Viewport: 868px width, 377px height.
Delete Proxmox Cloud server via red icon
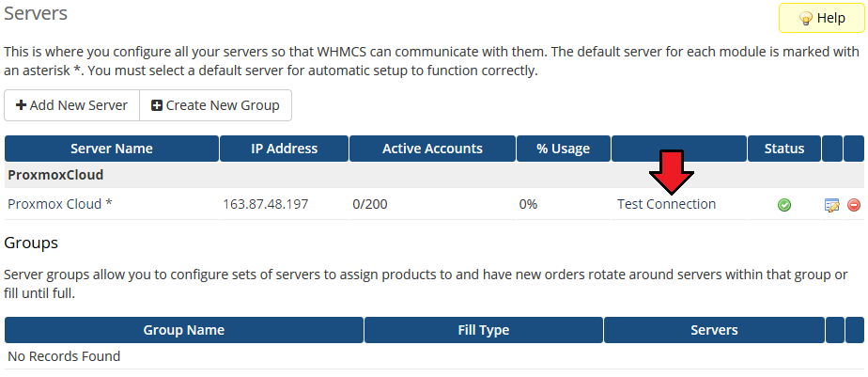tap(854, 205)
